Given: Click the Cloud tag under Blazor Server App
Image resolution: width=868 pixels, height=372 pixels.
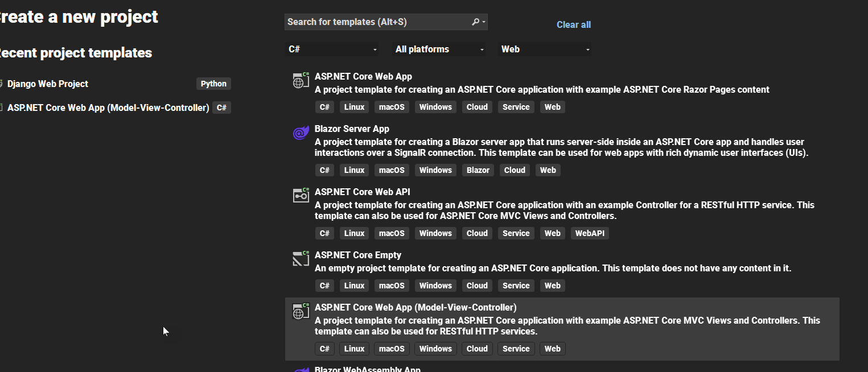Looking at the screenshot, I should point(515,170).
